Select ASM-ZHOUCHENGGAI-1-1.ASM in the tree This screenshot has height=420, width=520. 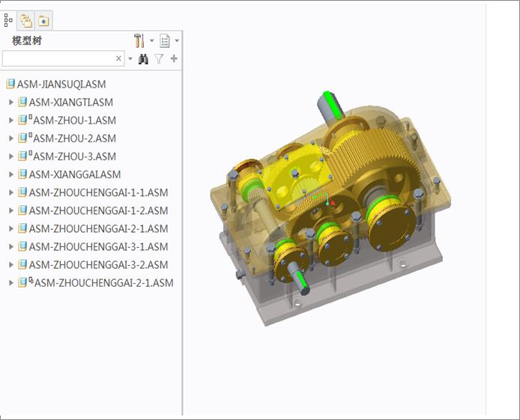(98, 192)
